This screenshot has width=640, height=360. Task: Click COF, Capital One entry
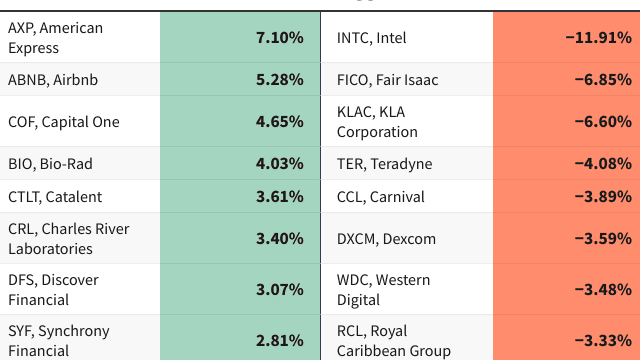point(64,122)
